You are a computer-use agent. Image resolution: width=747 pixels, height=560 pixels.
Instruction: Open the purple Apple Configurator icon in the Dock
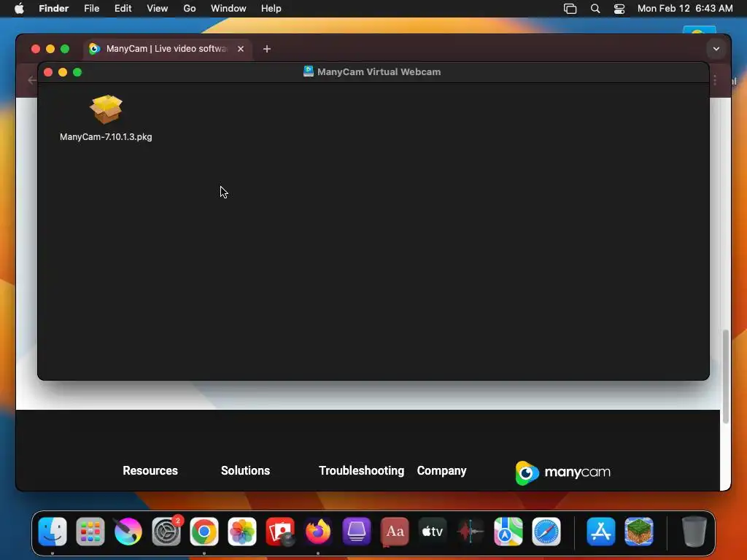tap(356, 532)
